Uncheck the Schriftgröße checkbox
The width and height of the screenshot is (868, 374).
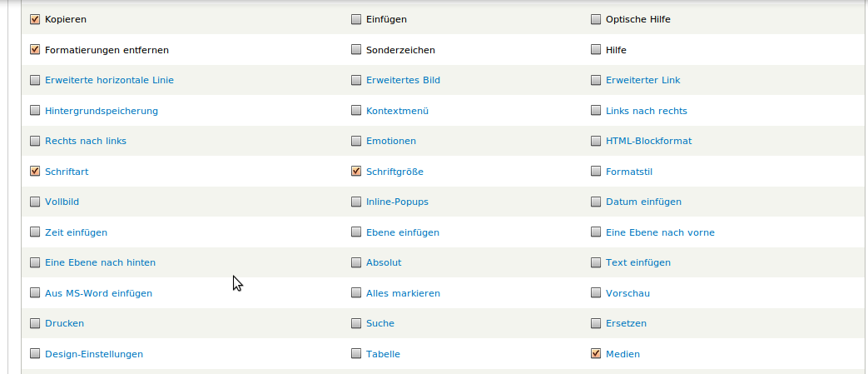356,172
